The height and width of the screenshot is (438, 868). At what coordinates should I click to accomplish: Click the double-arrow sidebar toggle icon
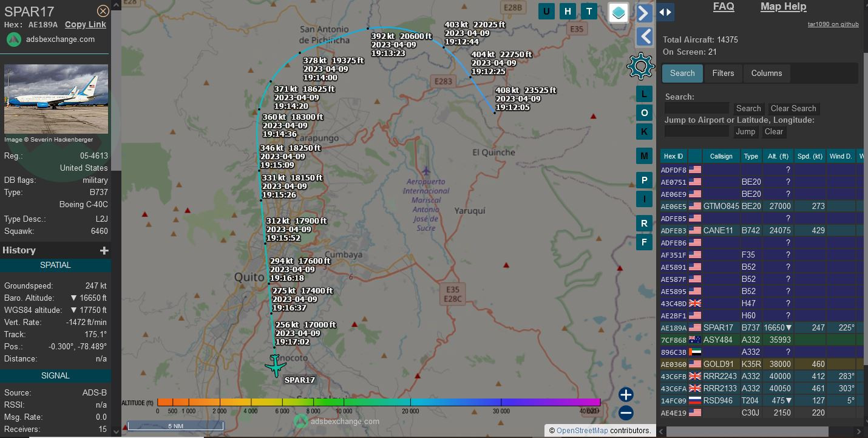(665, 12)
